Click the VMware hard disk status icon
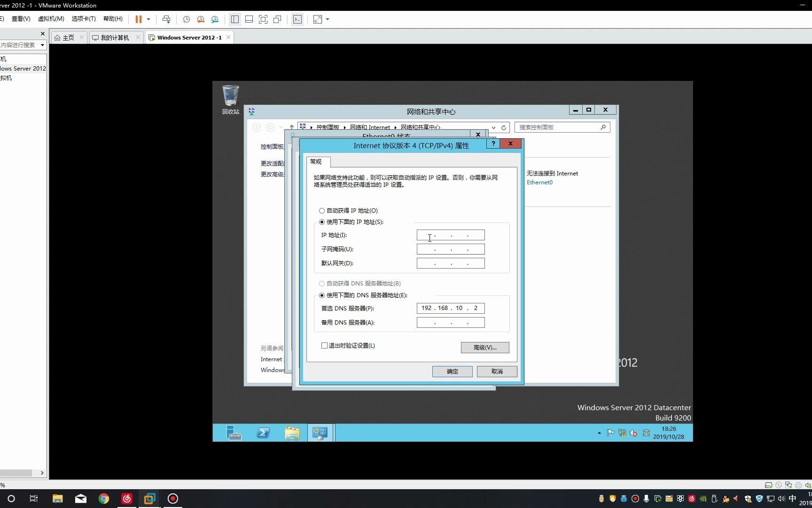 (769, 485)
